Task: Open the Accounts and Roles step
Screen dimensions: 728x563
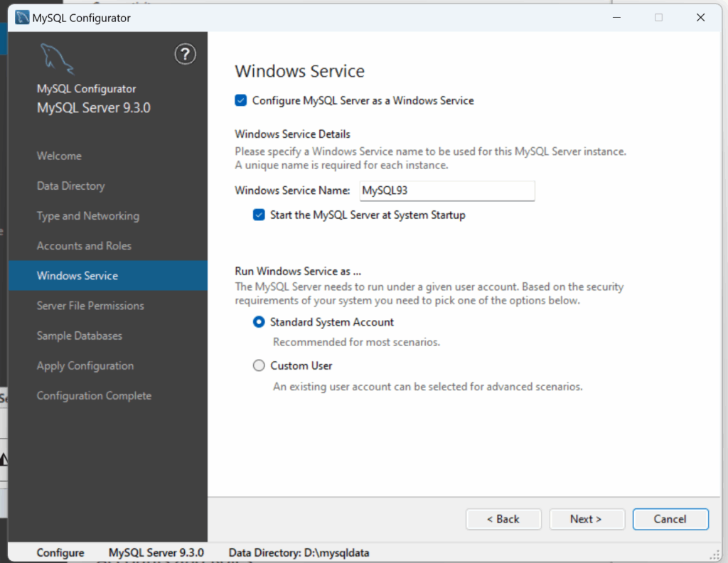Action: [84, 246]
